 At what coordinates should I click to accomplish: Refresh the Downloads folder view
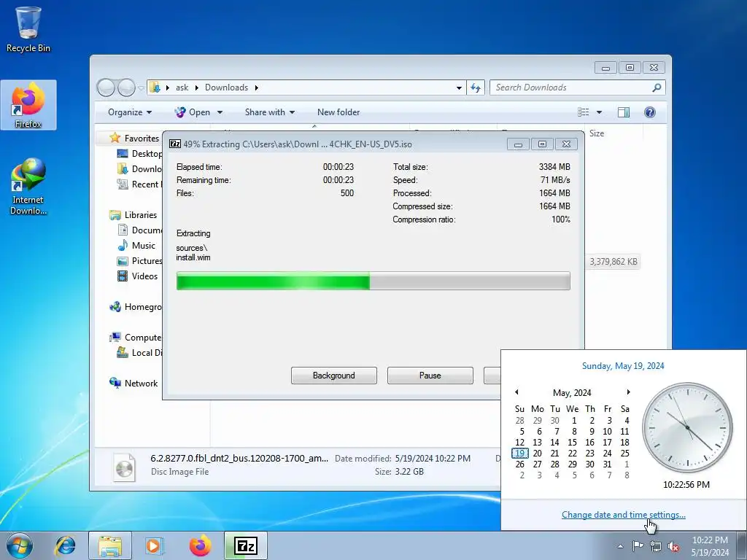coord(476,87)
